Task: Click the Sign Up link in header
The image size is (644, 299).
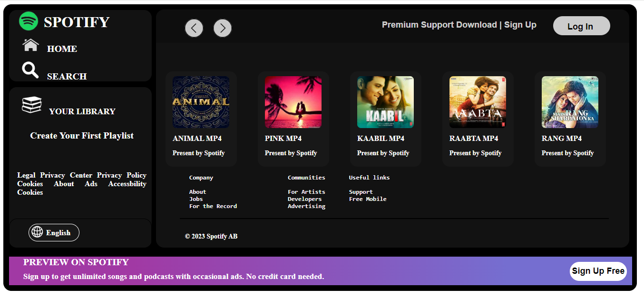Action: click(520, 25)
